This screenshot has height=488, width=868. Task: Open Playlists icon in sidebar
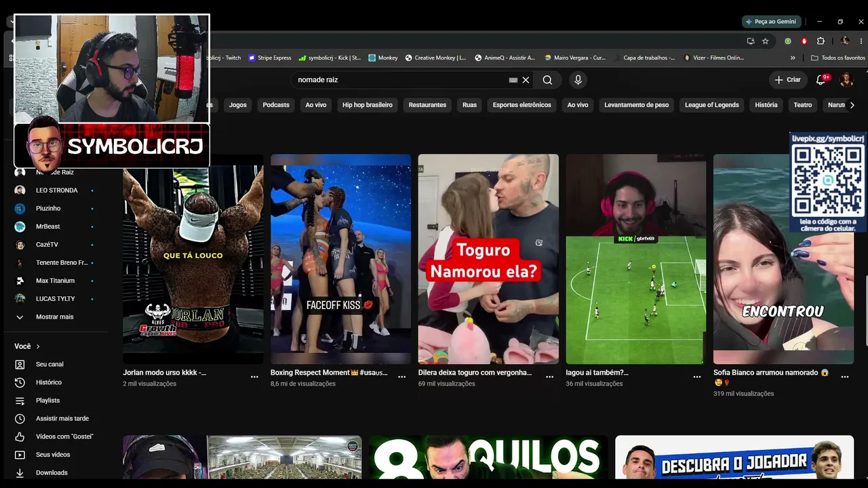20,401
